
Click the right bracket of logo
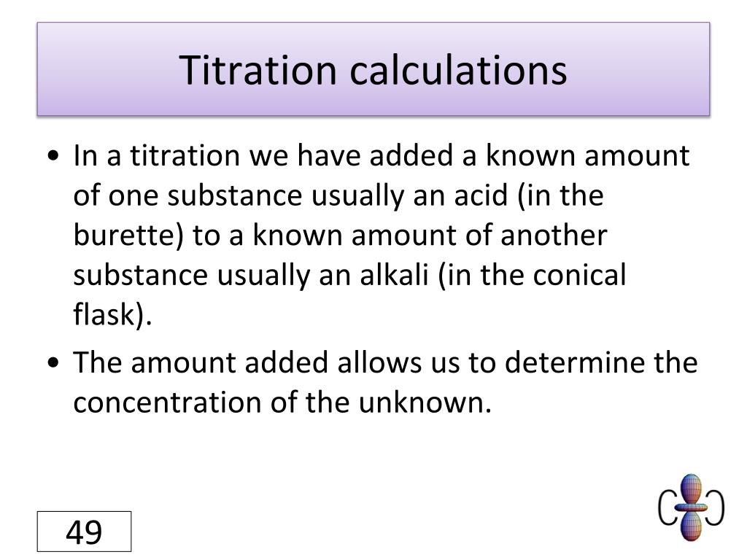coord(715,508)
